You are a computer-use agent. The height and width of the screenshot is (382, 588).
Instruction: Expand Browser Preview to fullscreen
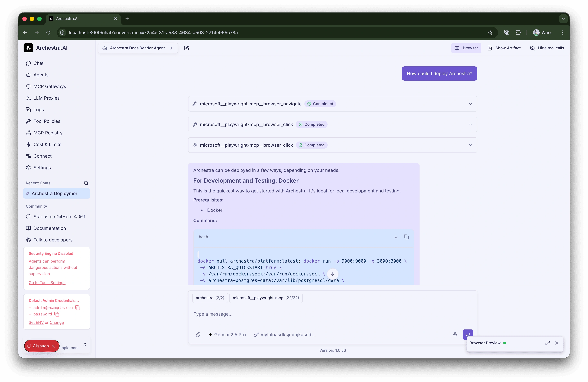pos(547,343)
